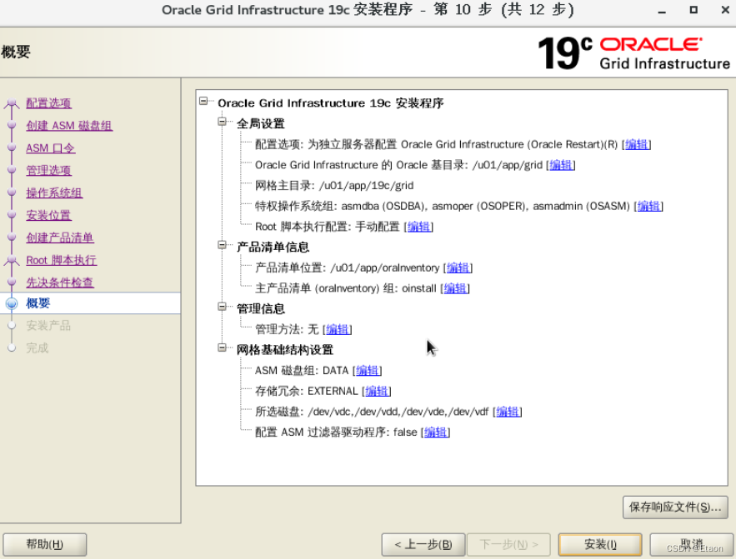Edit the 特权操作系统组 setting
The image size is (736, 560).
(648, 206)
